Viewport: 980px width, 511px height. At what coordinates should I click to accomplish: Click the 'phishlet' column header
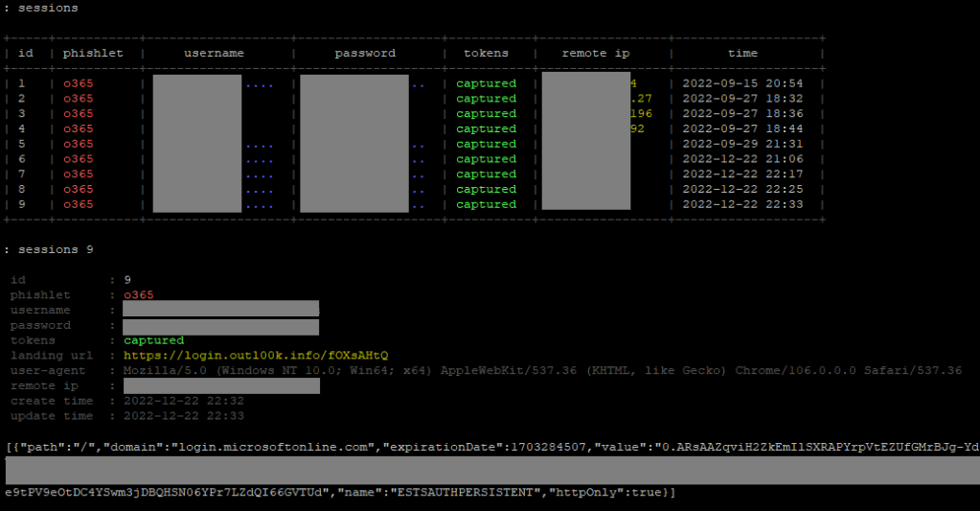coord(93,54)
